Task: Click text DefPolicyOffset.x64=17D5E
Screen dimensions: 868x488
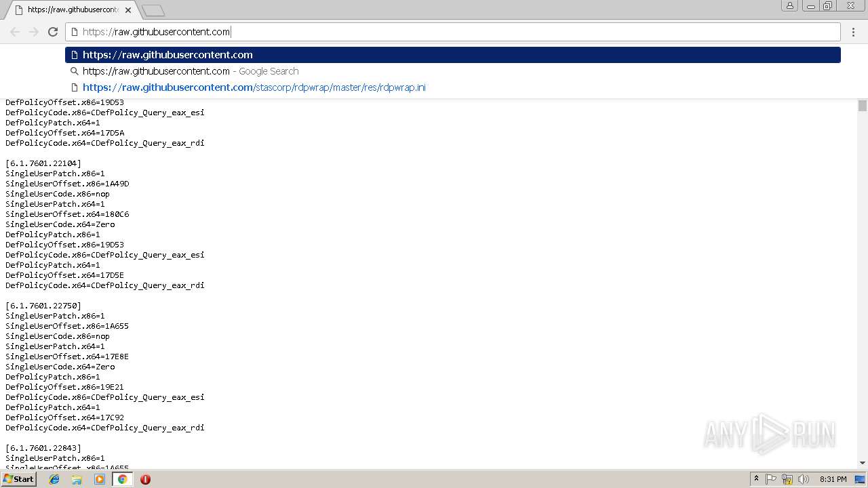Action: pyautogui.click(x=65, y=275)
